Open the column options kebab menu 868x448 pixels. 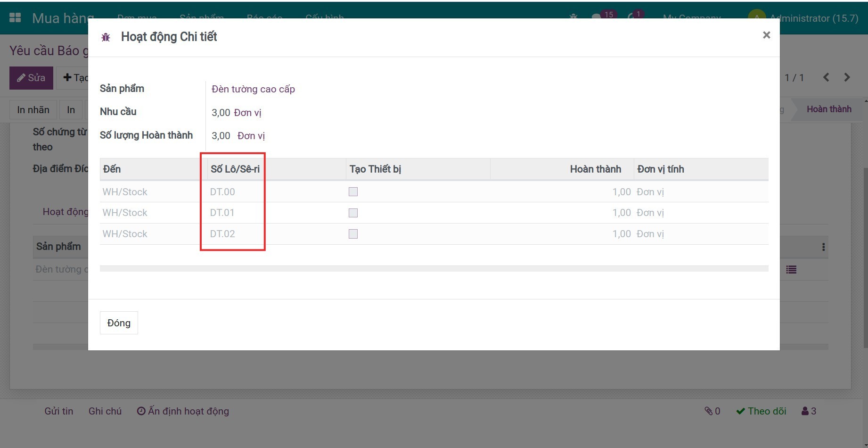823,247
